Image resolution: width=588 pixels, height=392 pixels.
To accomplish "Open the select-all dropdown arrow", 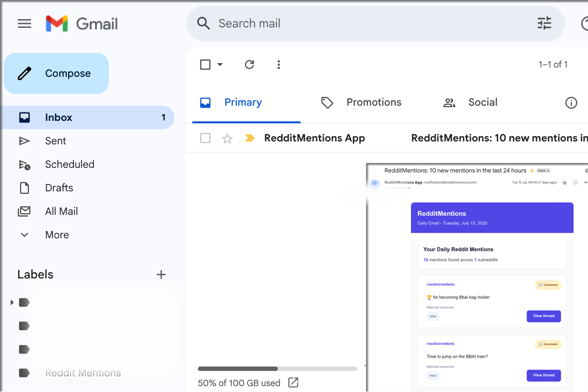I will pyautogui.click(x=220, y=65).
